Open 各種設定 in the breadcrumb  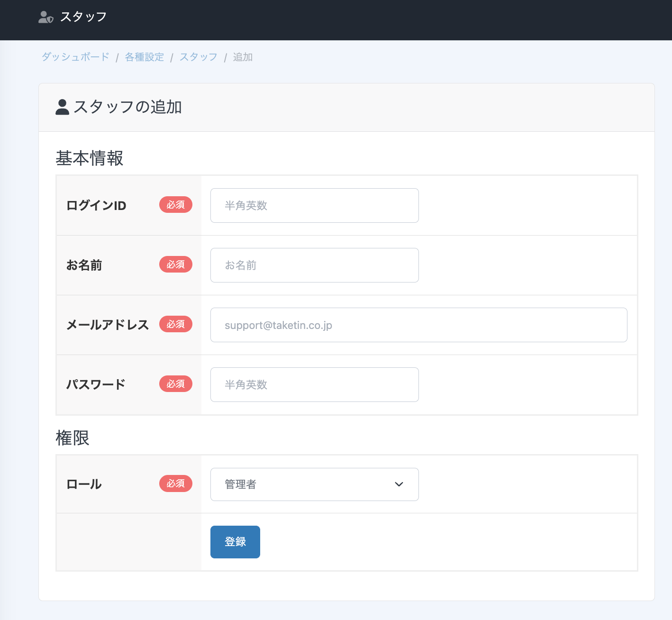pos(144,57)
